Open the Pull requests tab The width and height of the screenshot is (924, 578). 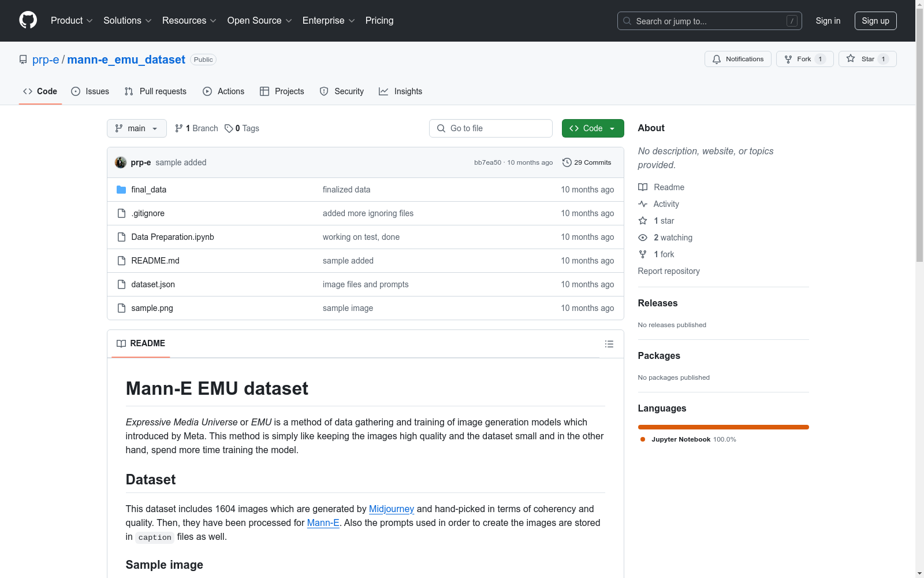coord(155,91)
